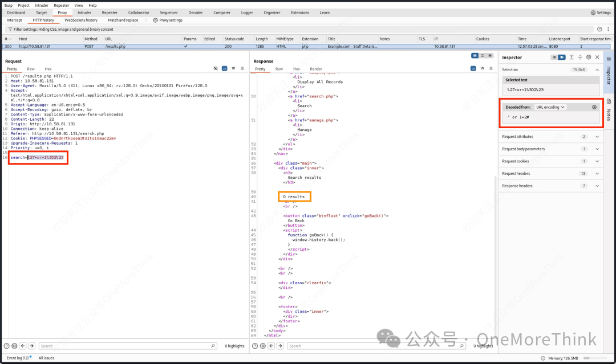Click Inspector sidebar sliders icon
This screenshot has height=364, width=616.
click(x=609, y=59)
